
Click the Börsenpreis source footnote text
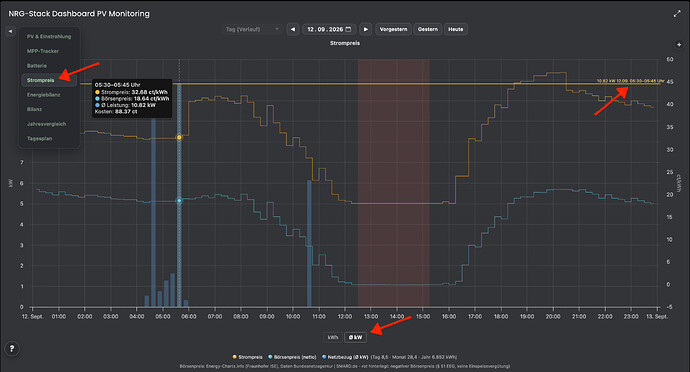click(x=345, y=366)
